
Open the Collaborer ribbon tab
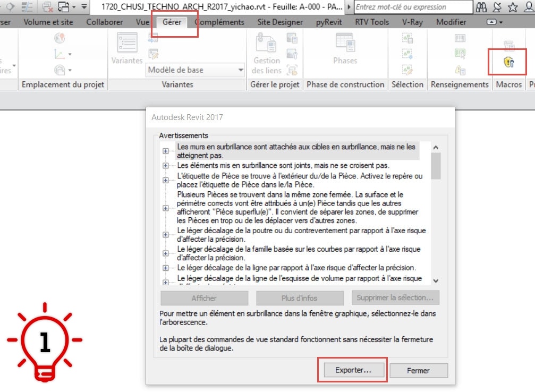click(104, 22)
